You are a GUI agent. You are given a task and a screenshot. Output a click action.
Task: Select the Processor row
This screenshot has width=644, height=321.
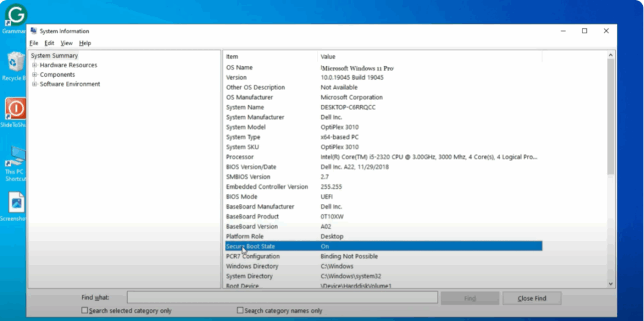click(x=383, y=157)
